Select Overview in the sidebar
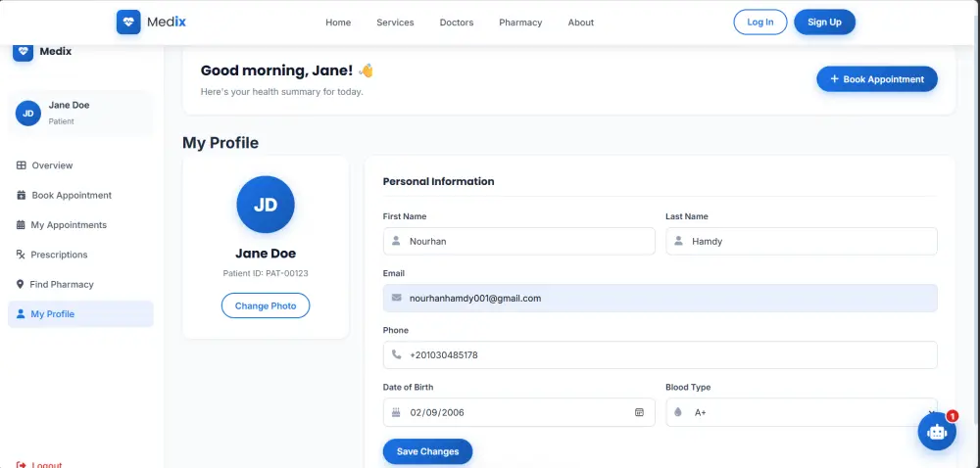 pos(80,165)
